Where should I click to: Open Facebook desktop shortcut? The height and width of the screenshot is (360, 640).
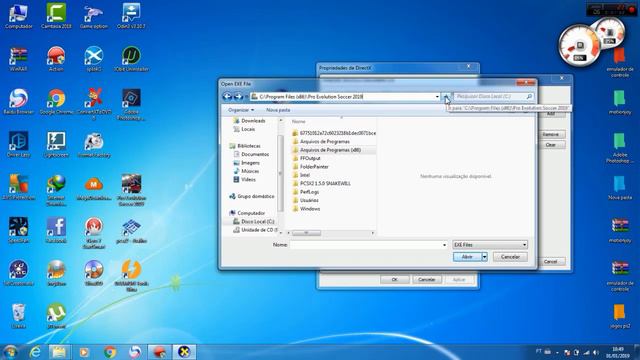(x=56, y=230)
